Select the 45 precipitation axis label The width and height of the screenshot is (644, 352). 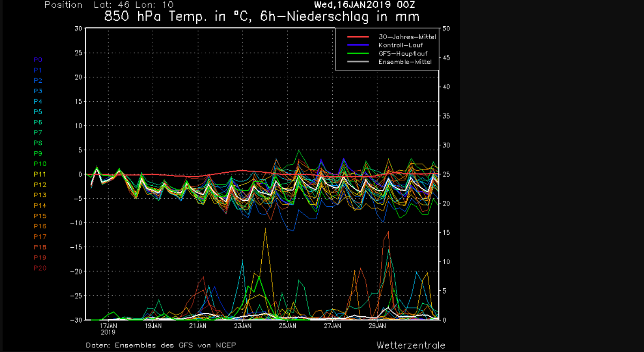tap(446, 58)
